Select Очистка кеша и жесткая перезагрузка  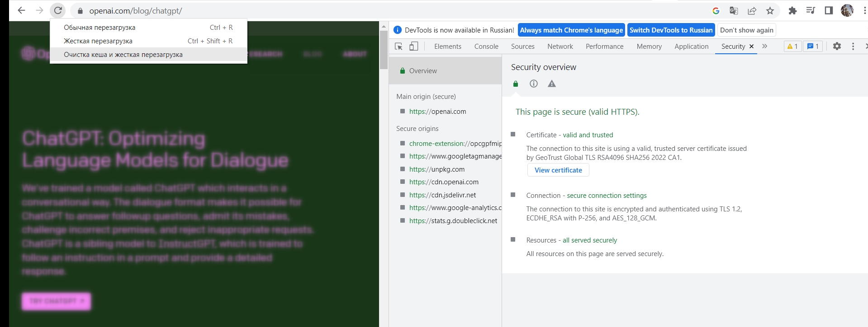pyautogui.click(x=148, y=55)
